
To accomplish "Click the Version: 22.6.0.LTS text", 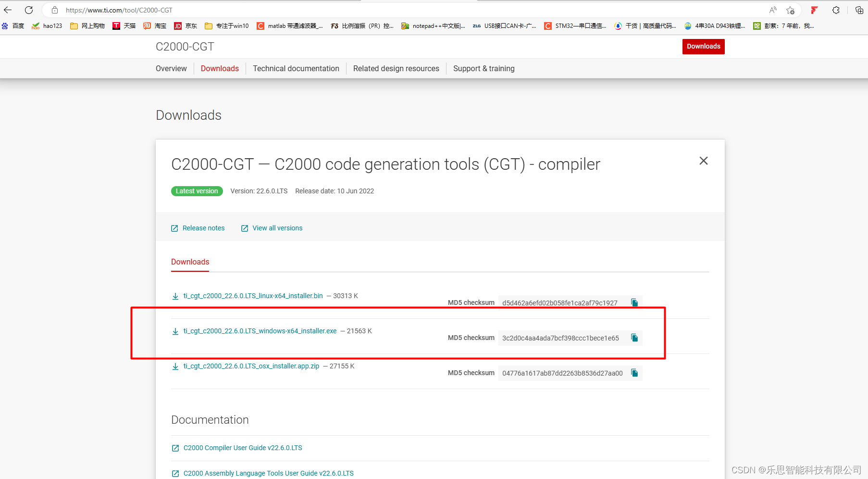I will [x=259, y=191].
